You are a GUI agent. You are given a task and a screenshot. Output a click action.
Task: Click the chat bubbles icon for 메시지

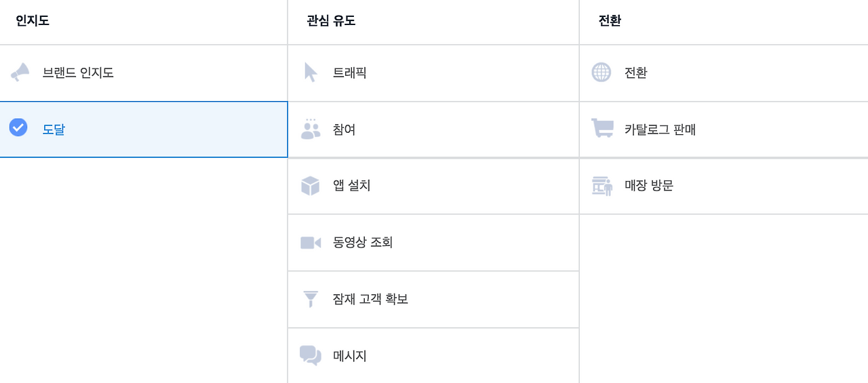click(x=311, y=355)
